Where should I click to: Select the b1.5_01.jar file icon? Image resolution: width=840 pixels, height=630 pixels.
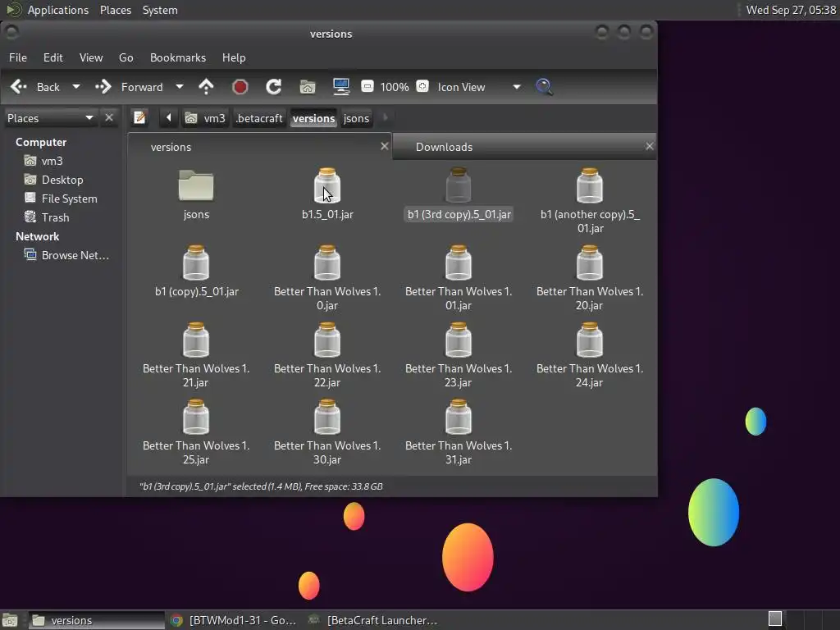327,185
